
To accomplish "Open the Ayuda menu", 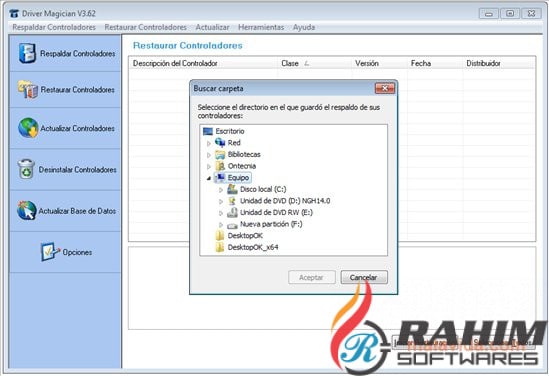I will point(304,27).
